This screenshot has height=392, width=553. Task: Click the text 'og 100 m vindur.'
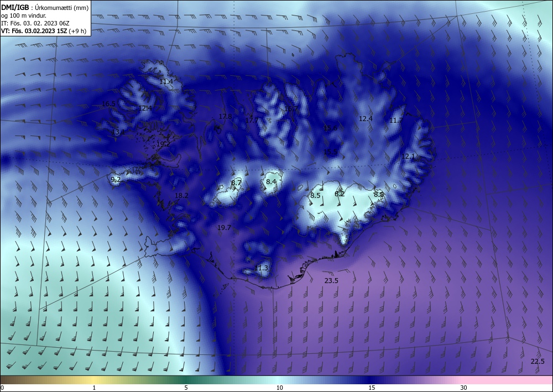(x=24, y=15)
